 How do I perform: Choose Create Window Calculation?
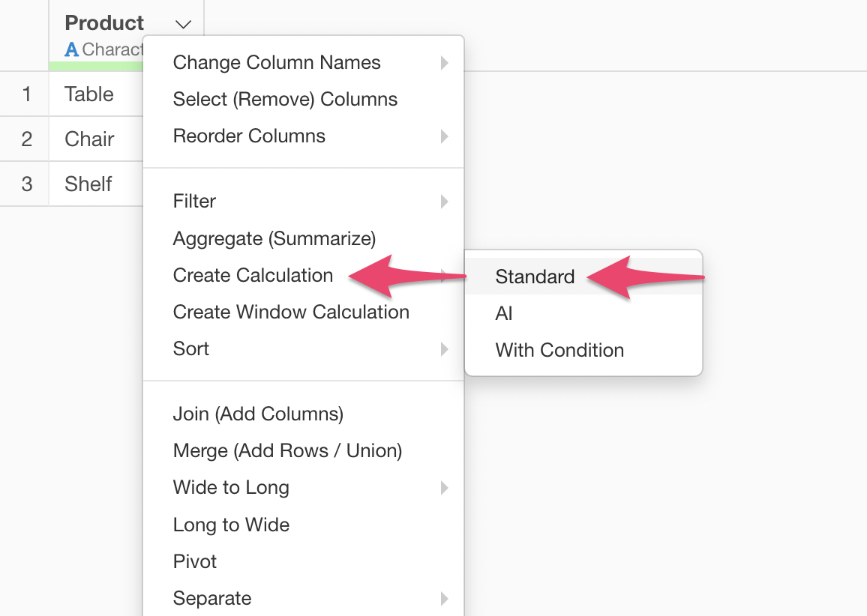291,312
